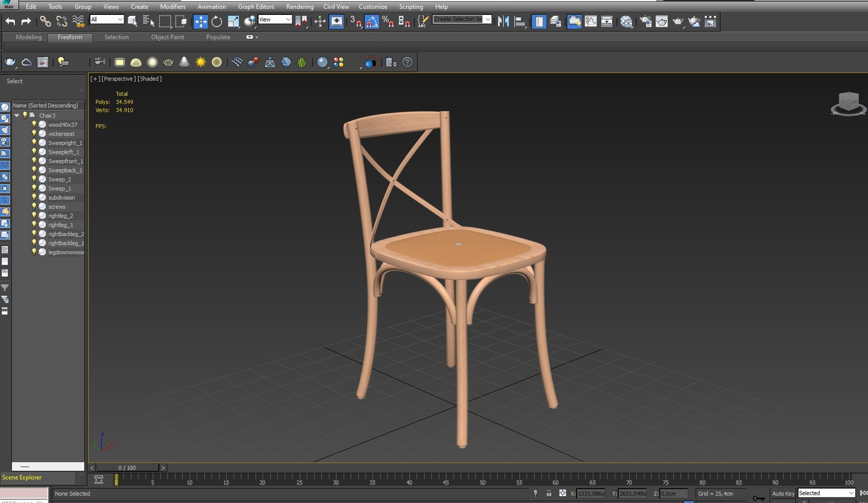
Task: Click the Populate ribbon tab
Action: 218,37
